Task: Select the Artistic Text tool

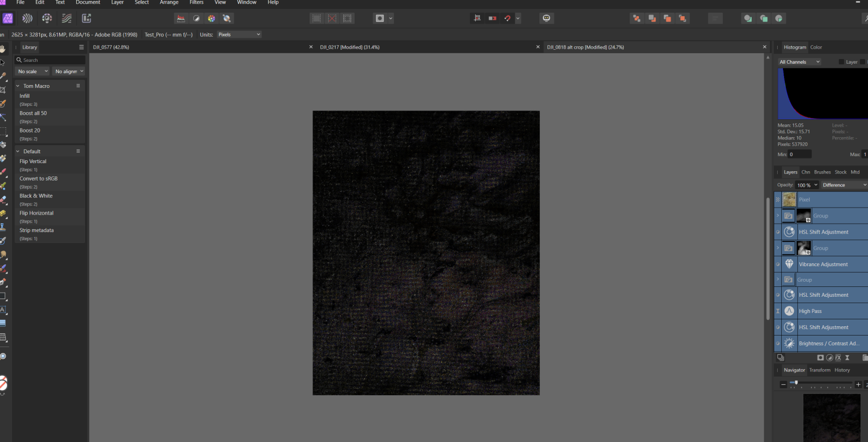Action: tap(3, 310)
